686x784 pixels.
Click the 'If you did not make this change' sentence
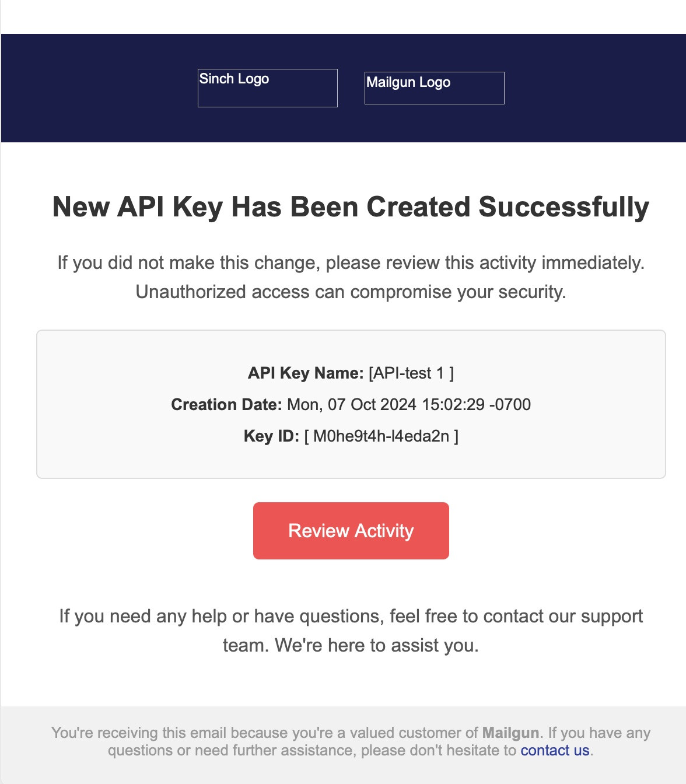pos(351,263)
